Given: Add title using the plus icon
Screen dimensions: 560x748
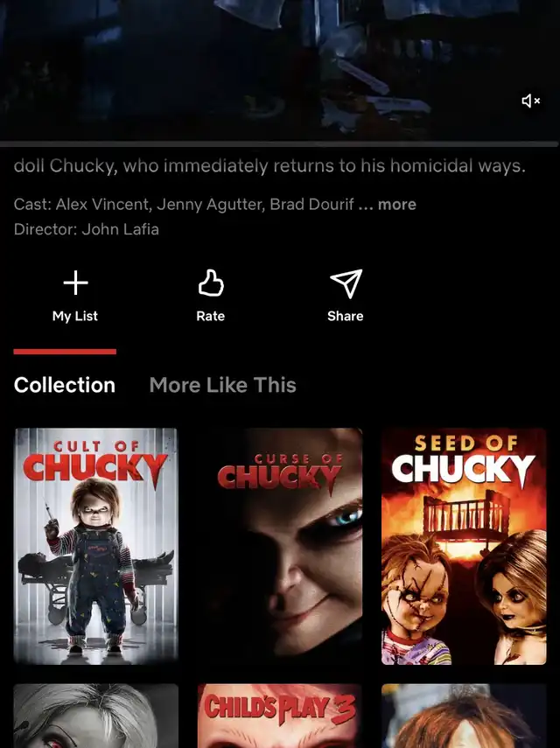Looking at the screenshot, I should pos(75,283).
